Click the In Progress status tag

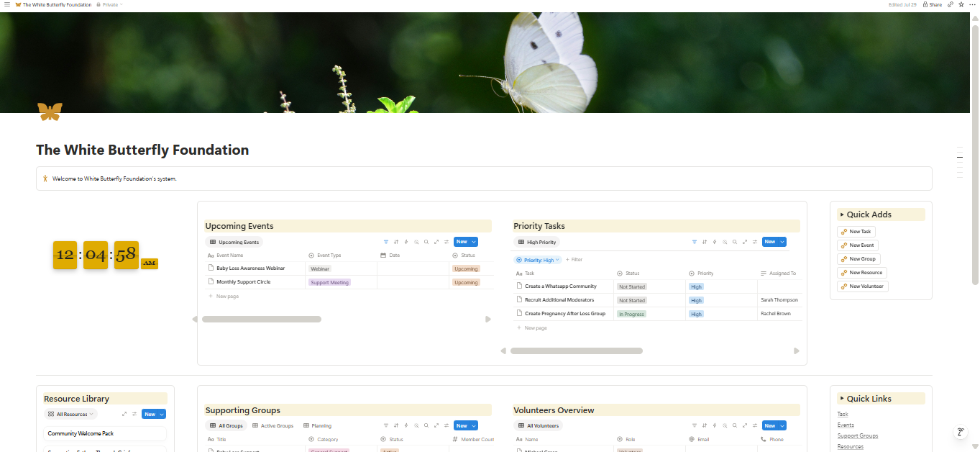(x=632, y=314)
